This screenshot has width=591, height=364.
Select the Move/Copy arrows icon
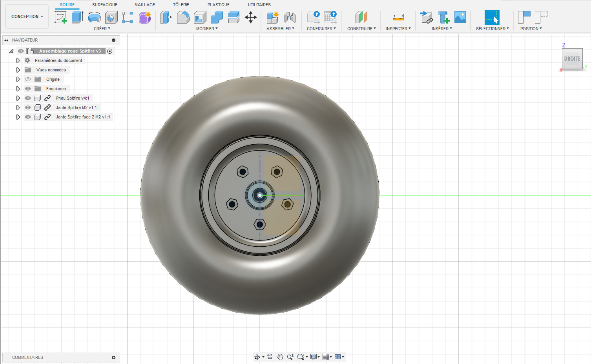[251, 17]
